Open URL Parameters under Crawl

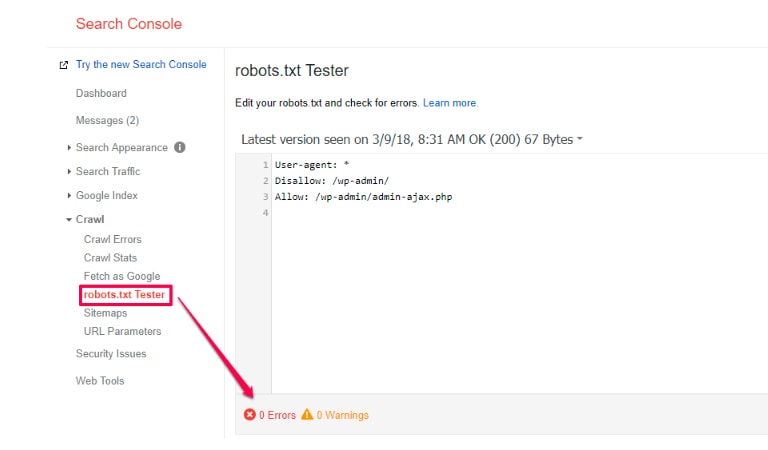(122, 332)
